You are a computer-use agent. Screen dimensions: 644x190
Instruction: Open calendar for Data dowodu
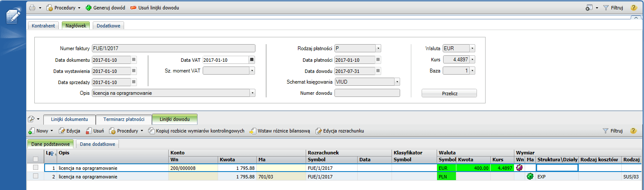pyautogui.click(x=378, y=71)
